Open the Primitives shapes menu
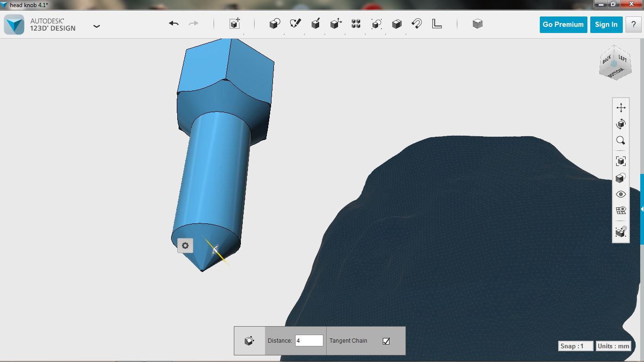This screenshot has width=644, height=362. click(275, 24)
